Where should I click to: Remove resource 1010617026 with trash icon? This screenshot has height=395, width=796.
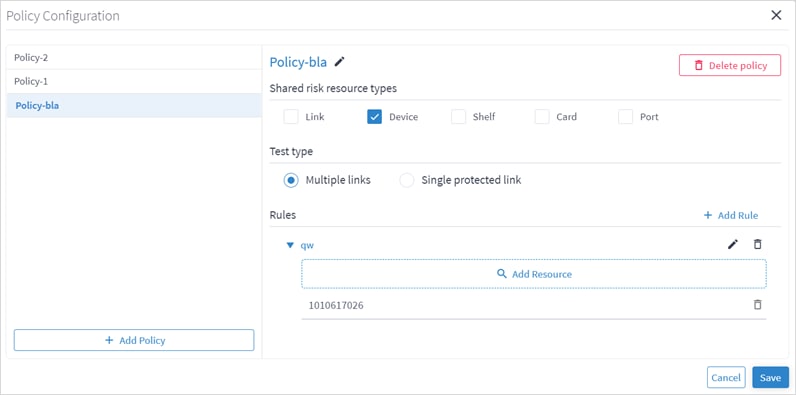coord(757,305)
